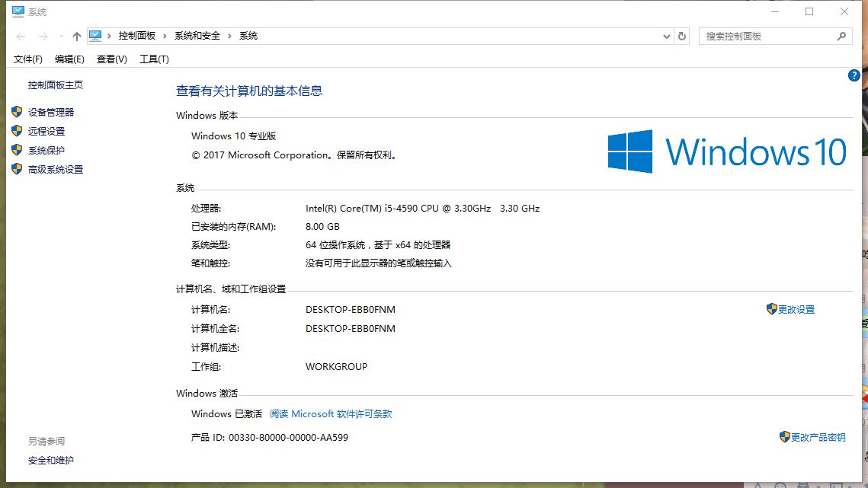Image resolution: width=868 pixels, height=488 pixels.
Task: Click the computer icon in address bar
Action: [95, 36]
